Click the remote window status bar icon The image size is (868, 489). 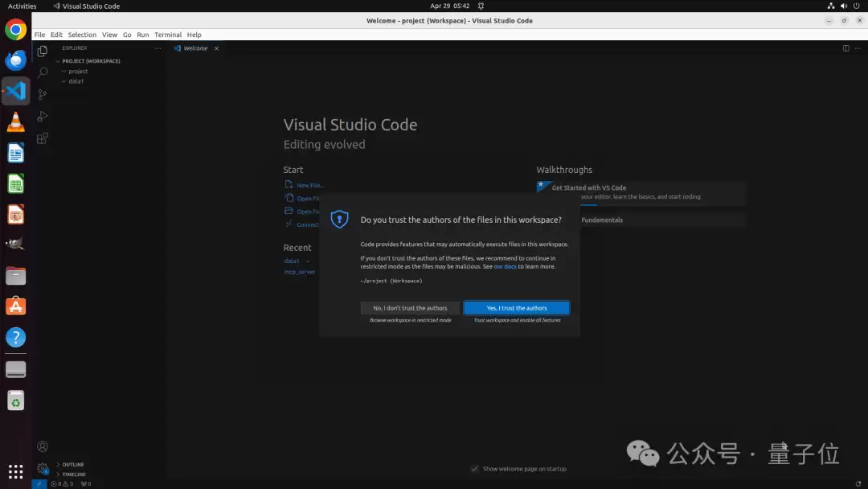(x=39, y=484)
